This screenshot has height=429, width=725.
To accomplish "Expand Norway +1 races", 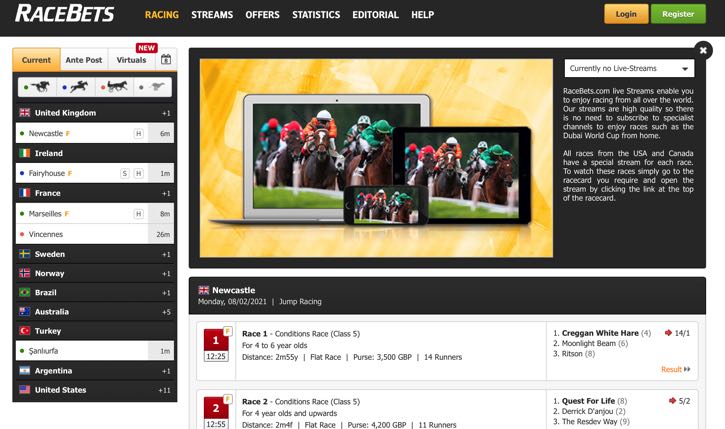I will 166,274.
